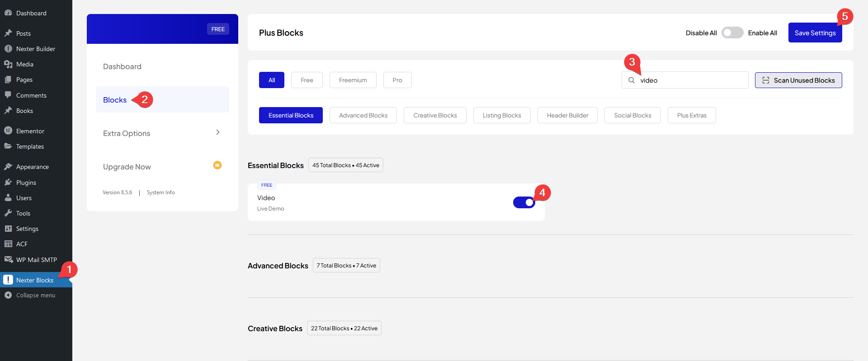Click the WP Mail SMTP envelope icon
Image resolution: width=868 pixels, height=361 pixels.
tap(8, 260)
